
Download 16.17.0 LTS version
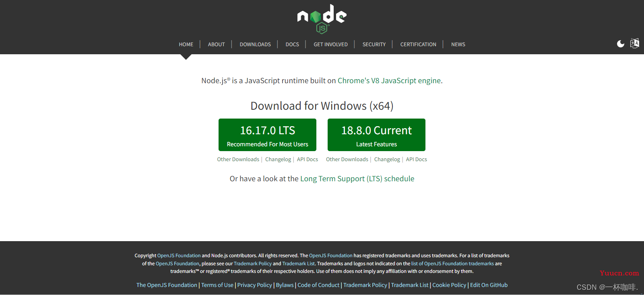coord(267,135)
